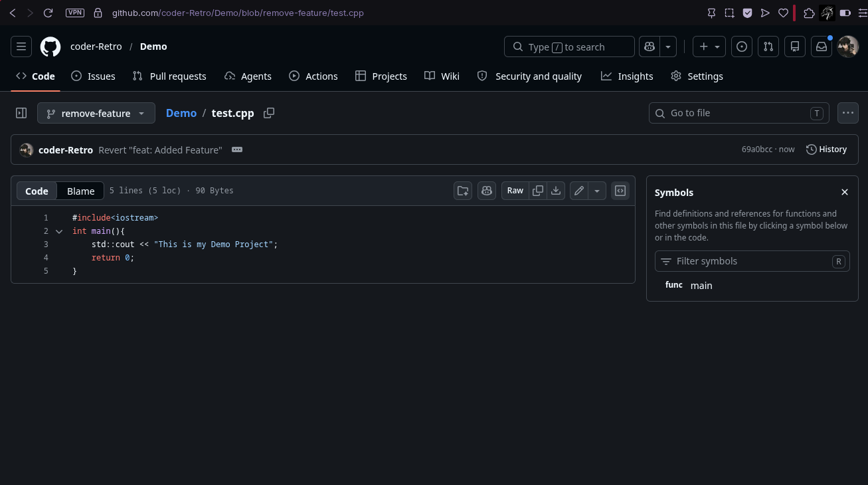Go back with the browser back arrow
This screenshot has width=868, height=485.
(x=13, y=13)
